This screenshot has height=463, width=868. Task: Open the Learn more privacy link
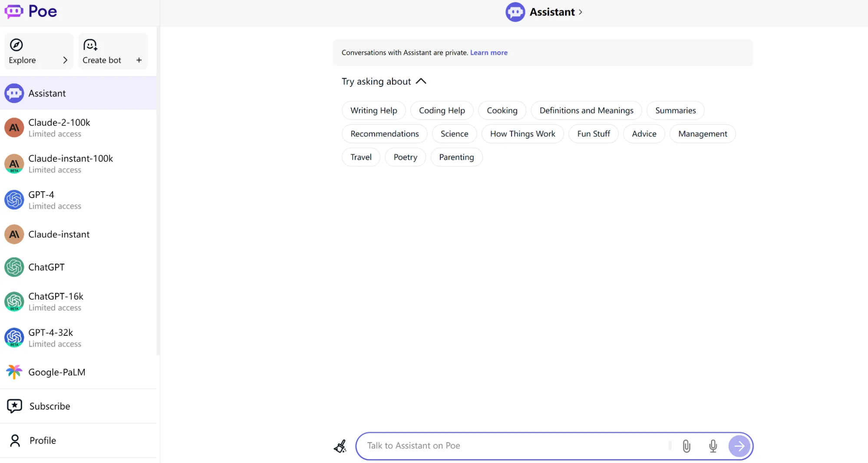(x=488, y=53)
